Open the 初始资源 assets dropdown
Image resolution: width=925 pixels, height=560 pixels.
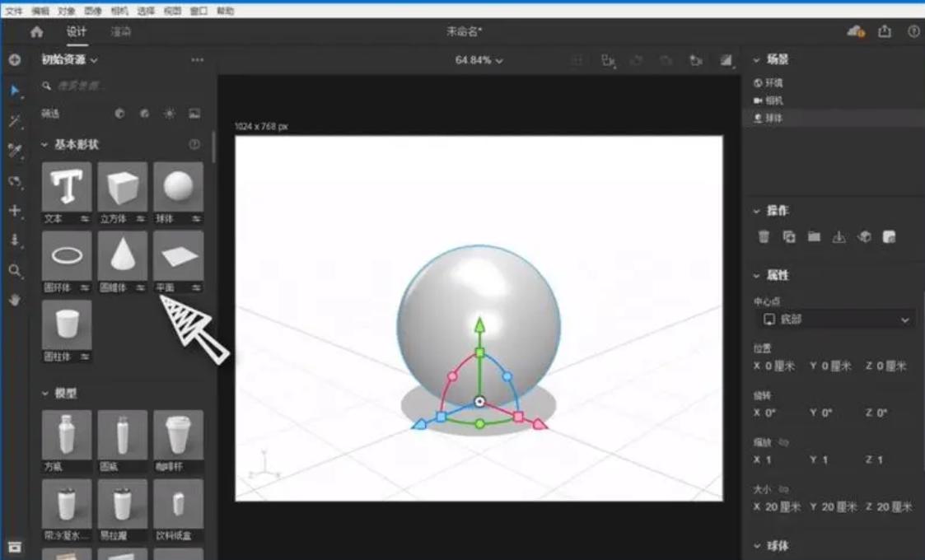[x=69, y=59]
